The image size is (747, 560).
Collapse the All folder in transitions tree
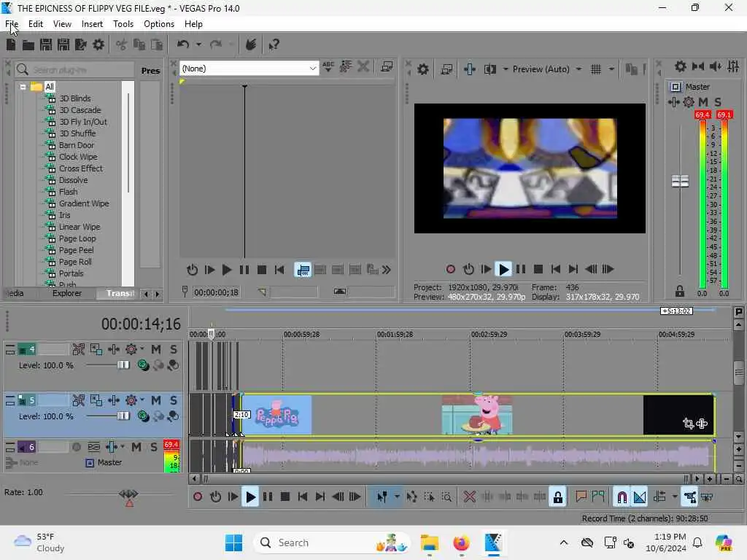23,87
